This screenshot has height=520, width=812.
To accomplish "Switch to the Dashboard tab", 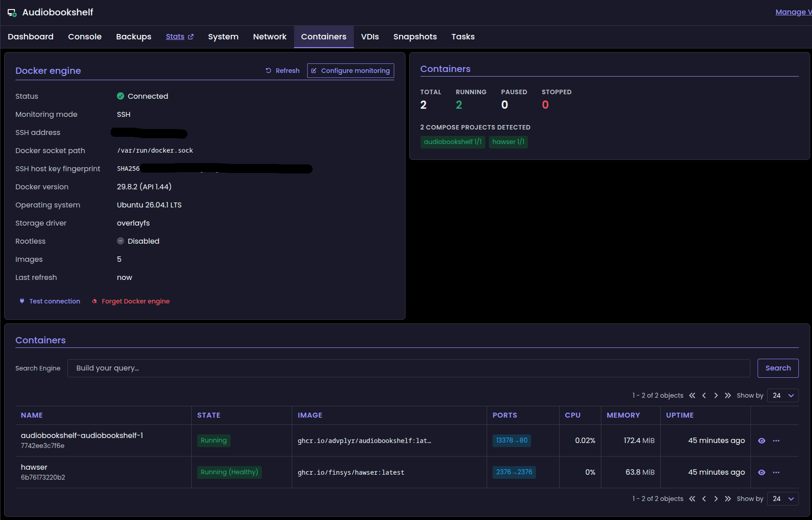I will (x=30, y=37).
